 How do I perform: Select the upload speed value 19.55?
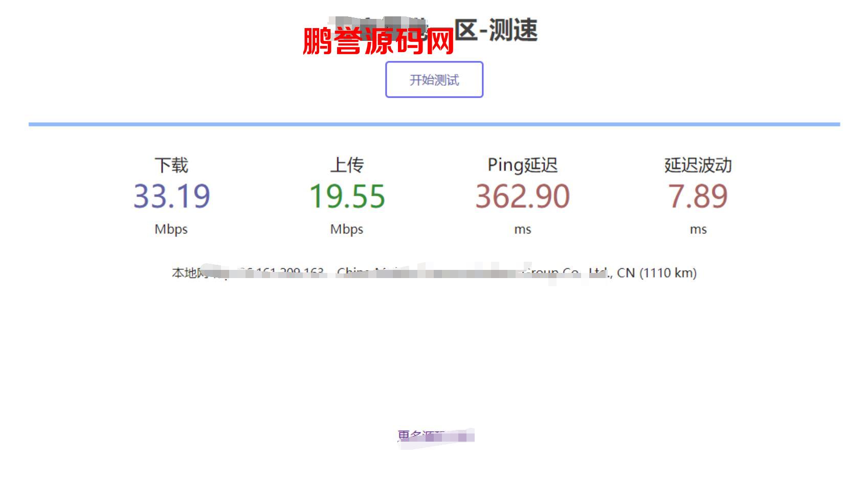click(347, 196)
